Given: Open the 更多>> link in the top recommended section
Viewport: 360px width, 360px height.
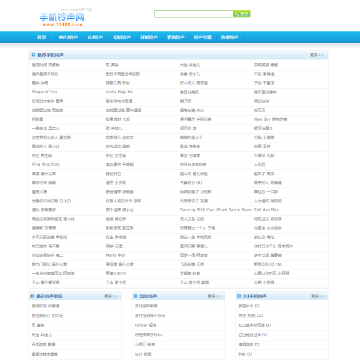Looking at the screenshot, I should (316, 55).
